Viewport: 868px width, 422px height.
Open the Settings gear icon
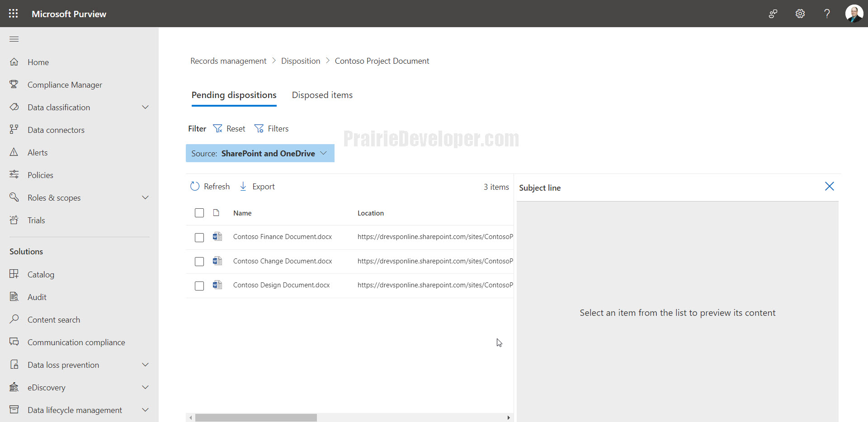(x=800, y=14)
